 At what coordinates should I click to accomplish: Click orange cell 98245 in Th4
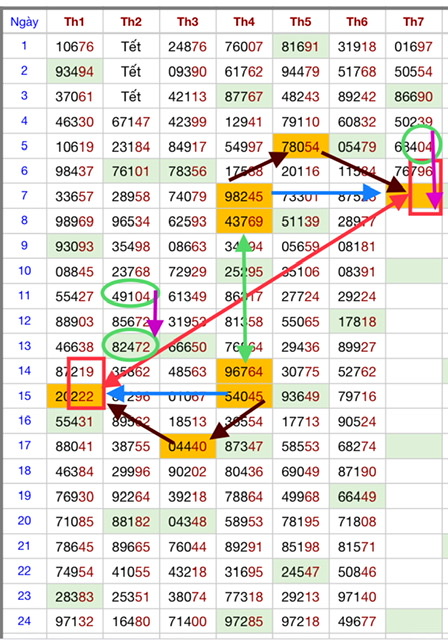tap(244, 196)
